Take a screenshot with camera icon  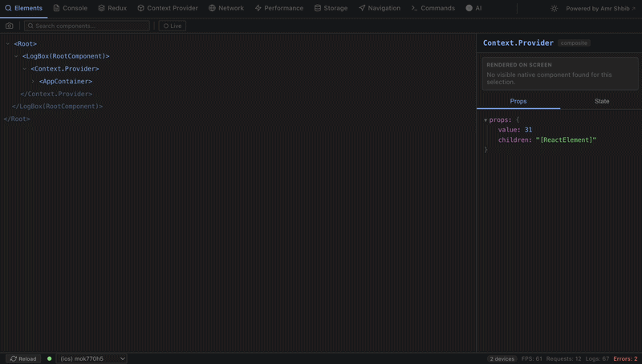coord(10,26)
